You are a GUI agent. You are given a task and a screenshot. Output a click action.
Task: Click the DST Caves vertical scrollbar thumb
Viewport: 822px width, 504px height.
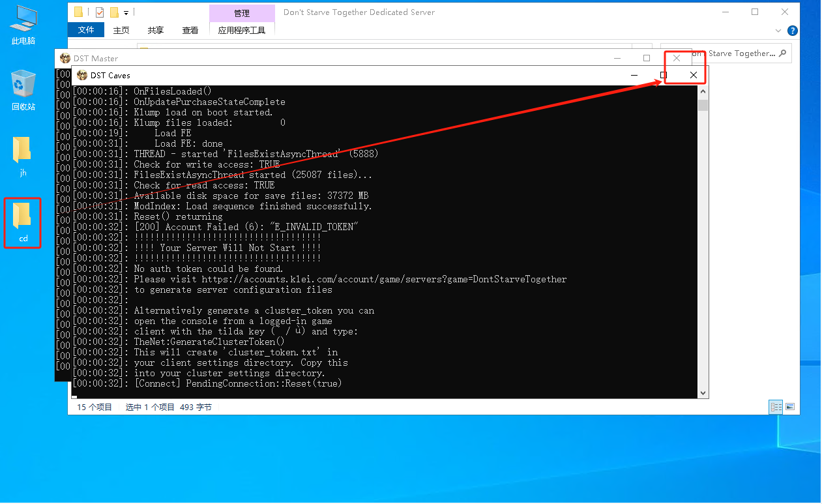703,106
